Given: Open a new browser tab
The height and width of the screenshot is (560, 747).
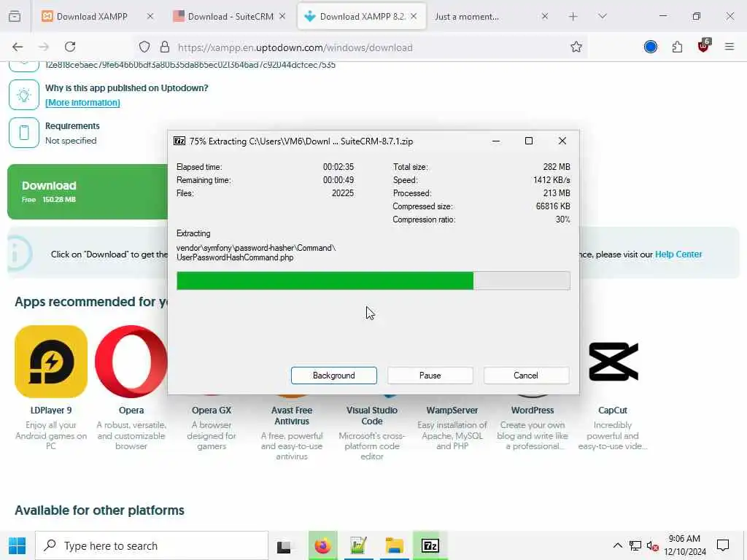Looking at the screenshot, I should pyautogui.click(x=573, y=17).
